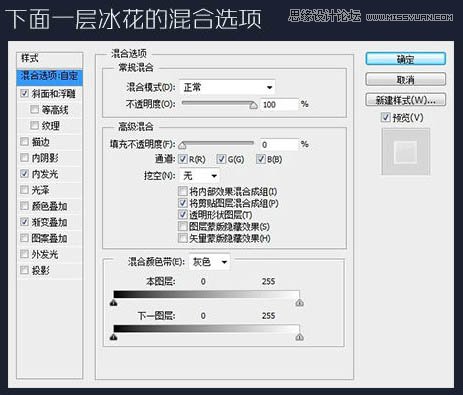Open the 描边 style settings
The image size is (463, 395).
tap(40, 142)
